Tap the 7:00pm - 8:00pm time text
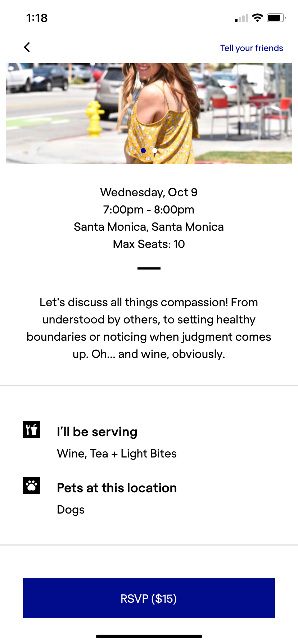The width and height of the screenshot is (298, 644). 149,210
